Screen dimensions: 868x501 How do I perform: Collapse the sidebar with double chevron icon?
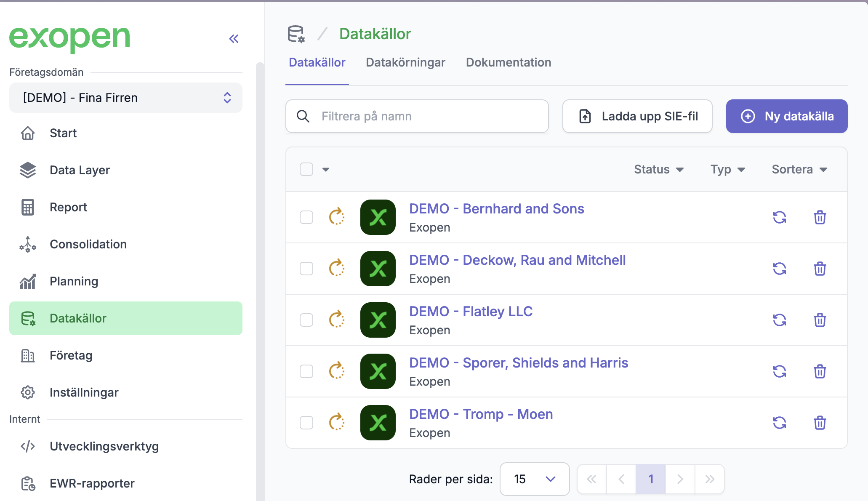tap(234, 39)
